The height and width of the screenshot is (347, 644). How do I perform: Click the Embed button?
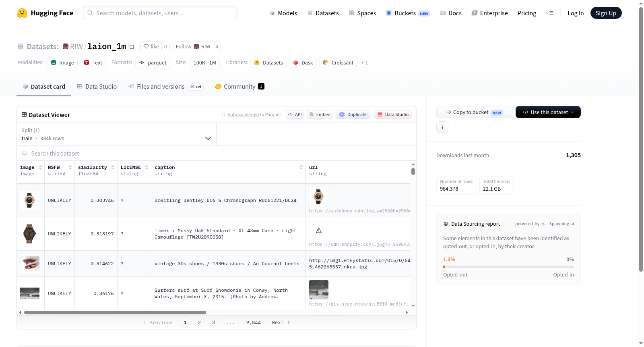tap(320, 114)
